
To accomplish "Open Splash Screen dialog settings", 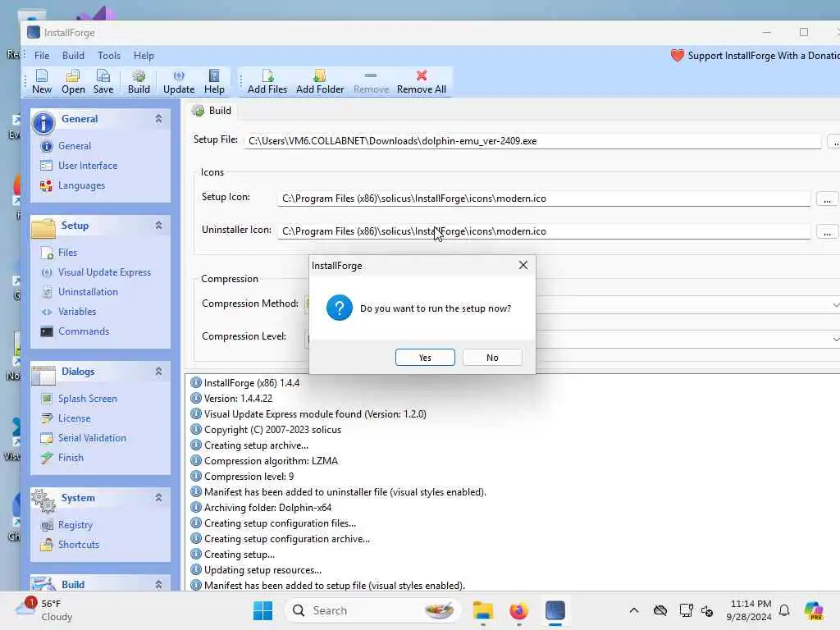I will coord(87,399).
